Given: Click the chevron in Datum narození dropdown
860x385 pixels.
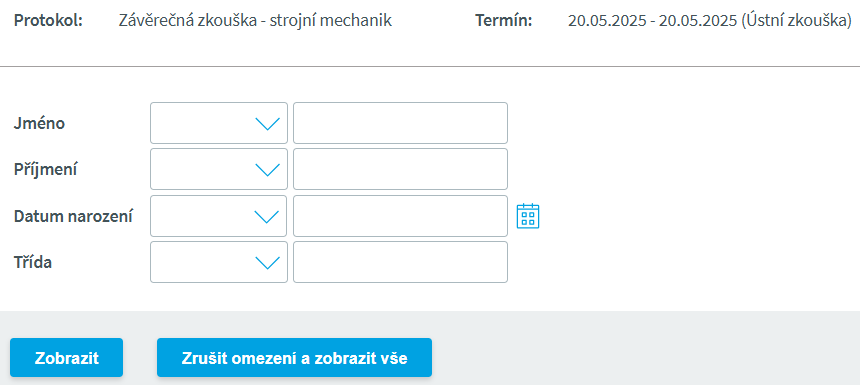Looking at the screenshot, I should [268, 217].
